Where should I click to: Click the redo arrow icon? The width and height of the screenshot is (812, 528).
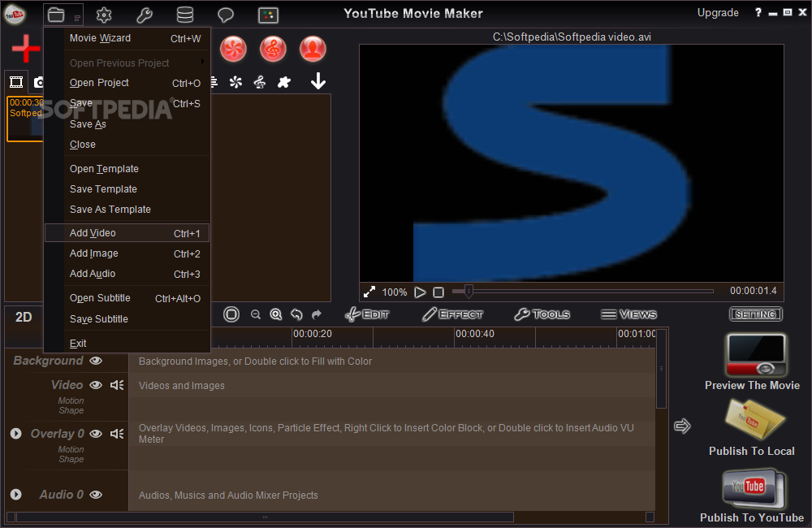click(x=317, y=314)
